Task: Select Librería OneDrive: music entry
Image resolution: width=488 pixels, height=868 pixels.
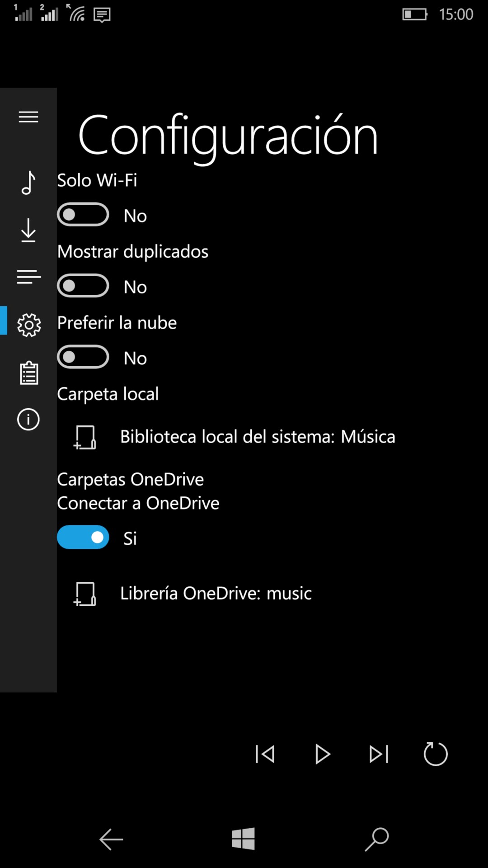Action: [216, 593]
